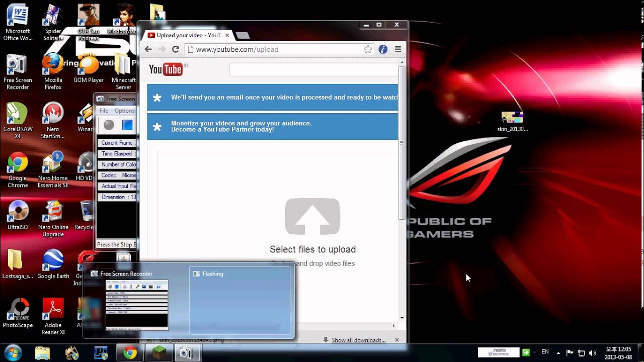Click the YouTube search box
The height and width of the screenshot is (362, 644).
tap(313, 69)
